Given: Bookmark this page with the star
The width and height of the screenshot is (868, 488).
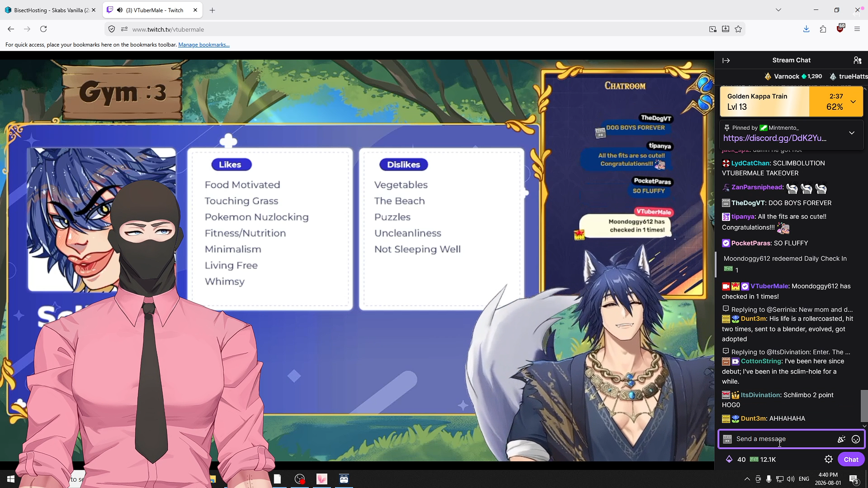Looking at the screenshot, I should 738,29.
